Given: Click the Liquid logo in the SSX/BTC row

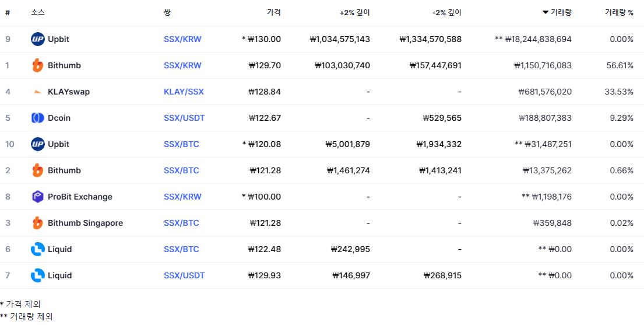Looking at the screenshot, I should [38, 249].
